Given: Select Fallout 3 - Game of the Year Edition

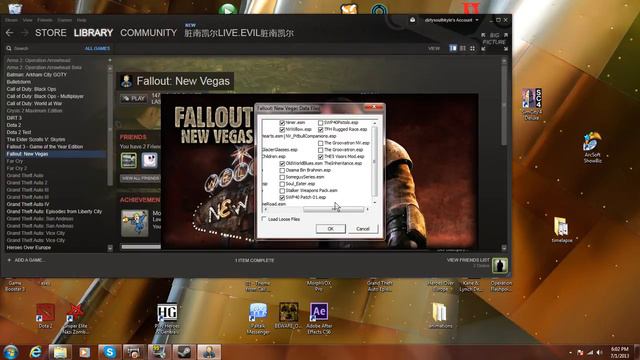Looking at the screenshot, I should coord(44,147).
